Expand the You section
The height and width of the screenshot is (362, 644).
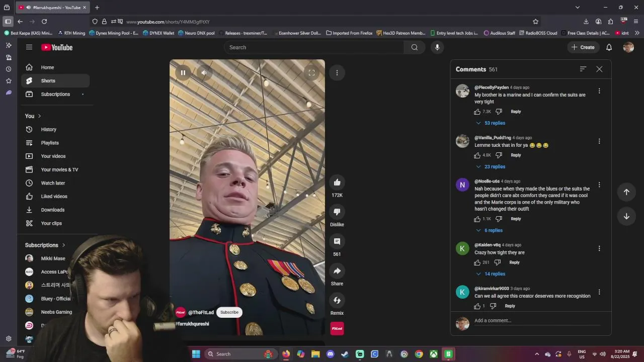[x=33, y=116]
